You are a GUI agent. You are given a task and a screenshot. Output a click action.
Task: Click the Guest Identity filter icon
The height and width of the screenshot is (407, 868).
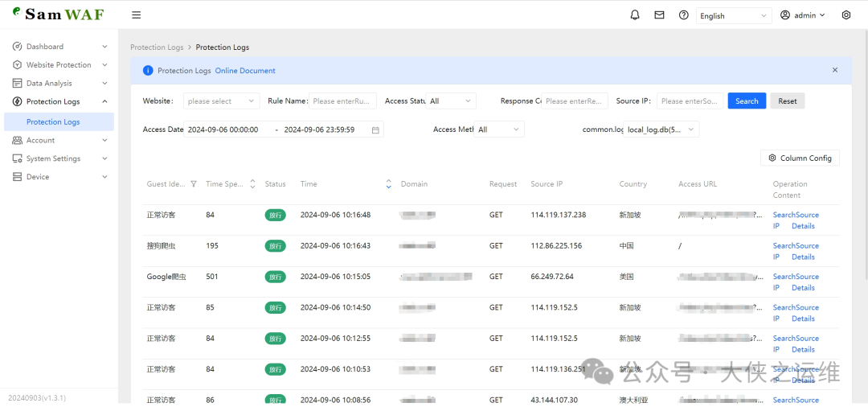point(193,184)
